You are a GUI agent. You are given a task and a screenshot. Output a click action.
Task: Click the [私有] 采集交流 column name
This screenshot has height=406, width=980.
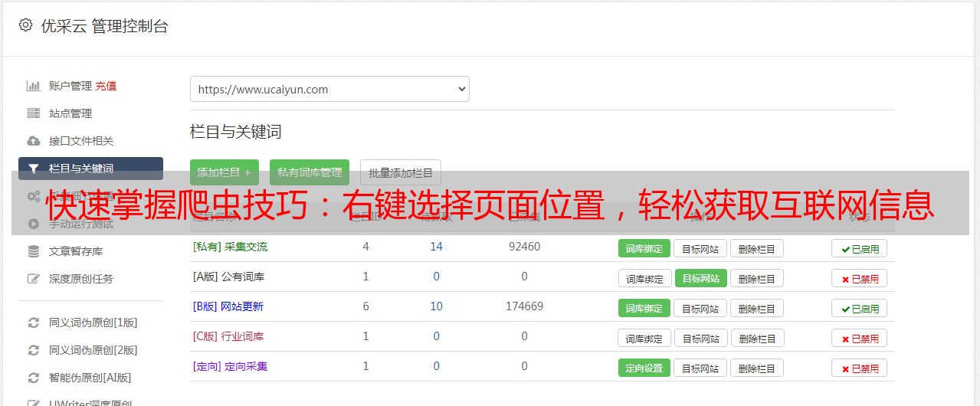(230, 247)
